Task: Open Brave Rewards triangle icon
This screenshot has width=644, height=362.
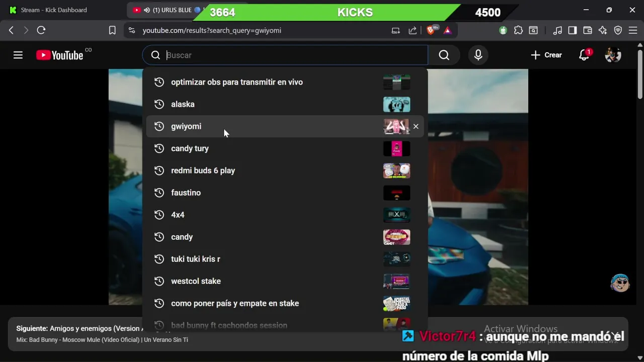Action: pyautogui.click(x=447, y=30)
